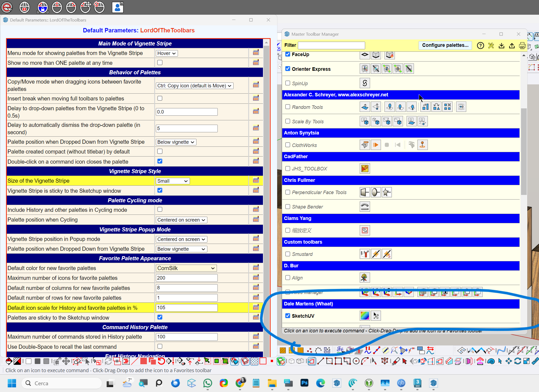Expand the Small vignette size dropdown
Screen dimensions: 539x392
pyautogui.click(x=172, y=181)
